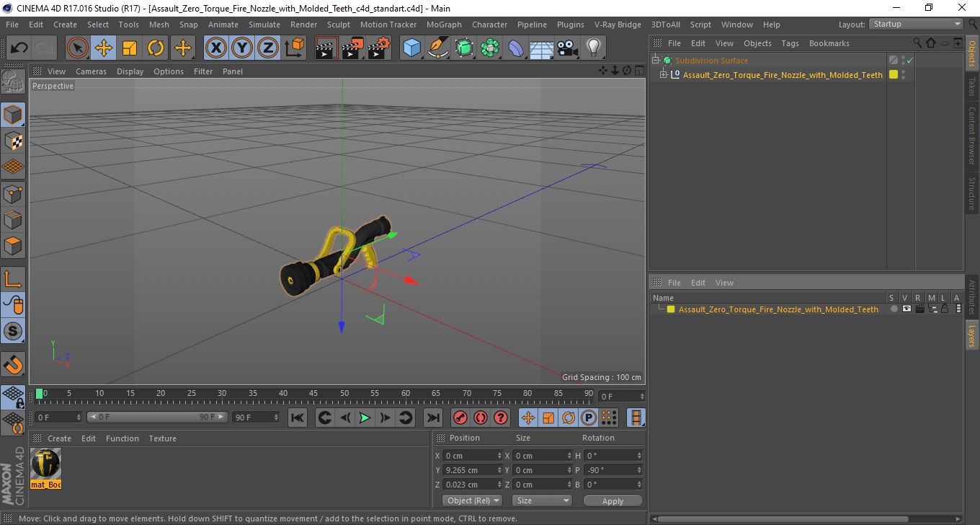This screenshot has height=525, width=980.
Task: Select Points mode
Action: (13, 193)
